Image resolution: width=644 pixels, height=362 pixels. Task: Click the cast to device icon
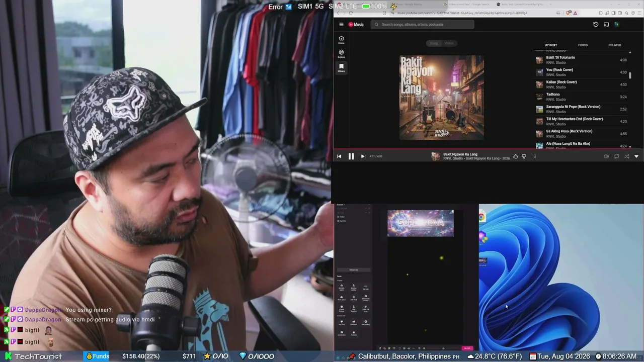[x=606, y=24]
